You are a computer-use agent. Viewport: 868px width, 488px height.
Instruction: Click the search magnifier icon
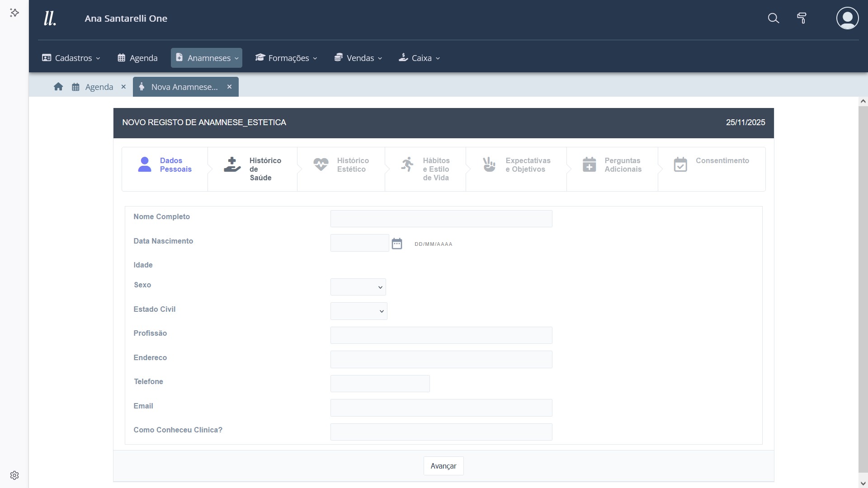tap(773, 19)
